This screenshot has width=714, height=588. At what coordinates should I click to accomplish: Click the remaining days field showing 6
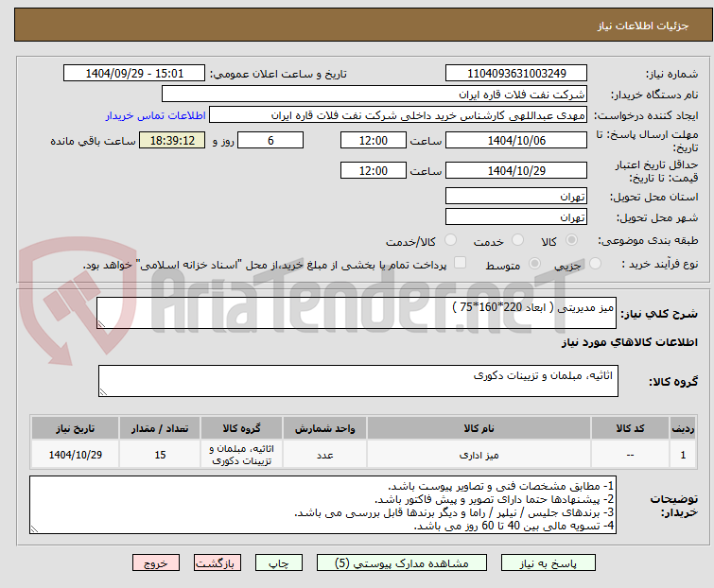(x=270, y=140)
